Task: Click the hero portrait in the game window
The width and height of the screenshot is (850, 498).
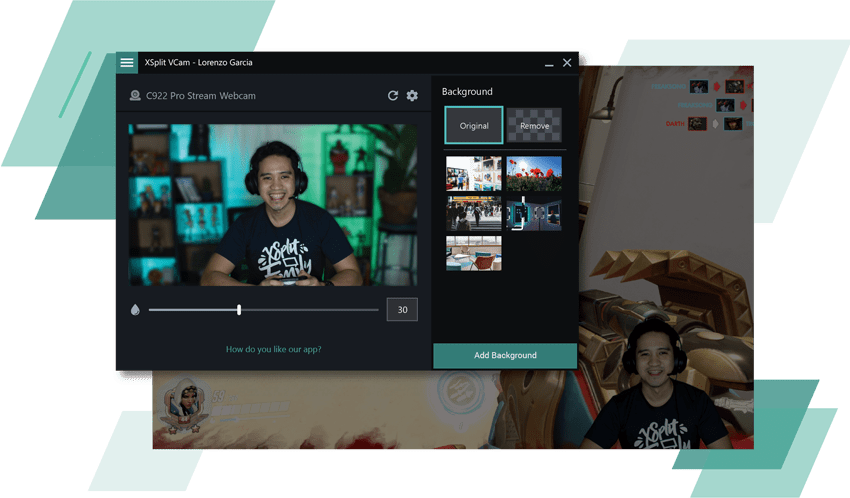Action: [x=184, y=405]
